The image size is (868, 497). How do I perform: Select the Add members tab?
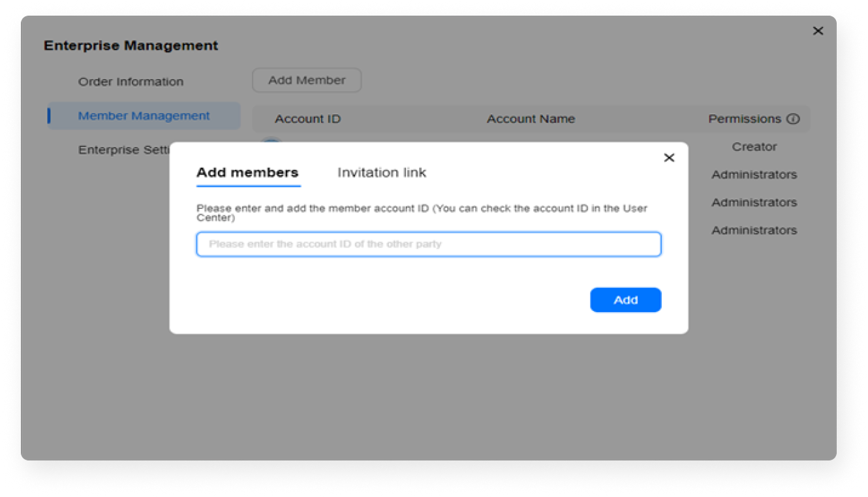[x=247, y=172]
